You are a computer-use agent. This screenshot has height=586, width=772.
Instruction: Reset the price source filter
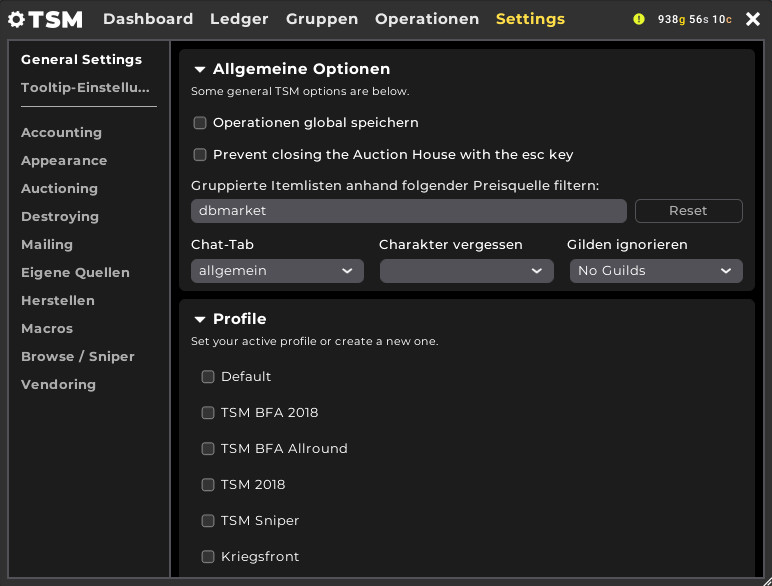click(x=689, y=211)
